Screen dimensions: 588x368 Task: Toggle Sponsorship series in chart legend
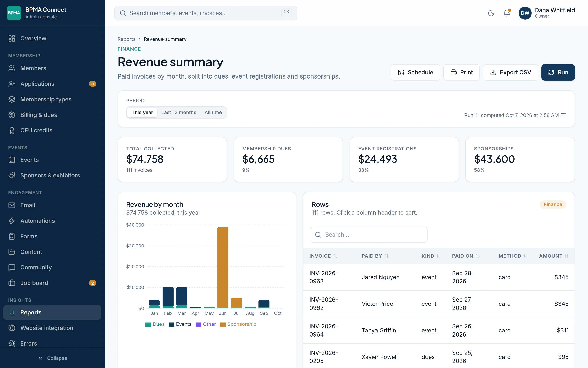pyautogui.click(x=238, y=324)
